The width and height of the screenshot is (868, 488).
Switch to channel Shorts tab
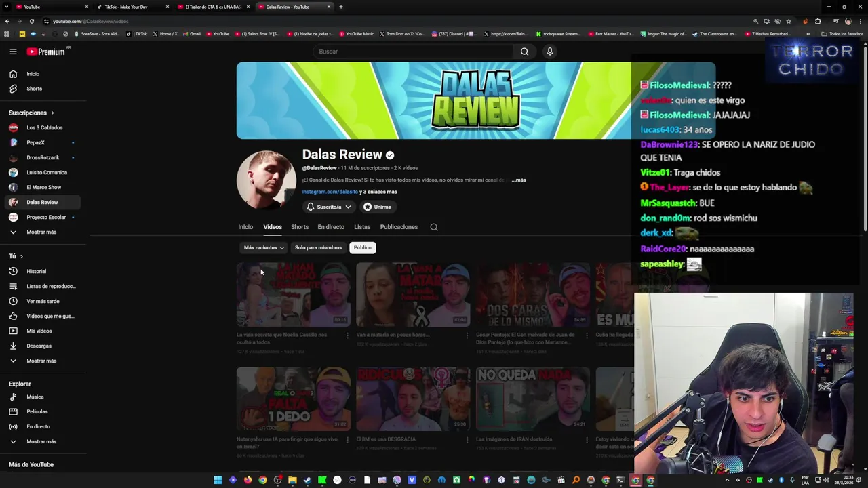[300, 227]
